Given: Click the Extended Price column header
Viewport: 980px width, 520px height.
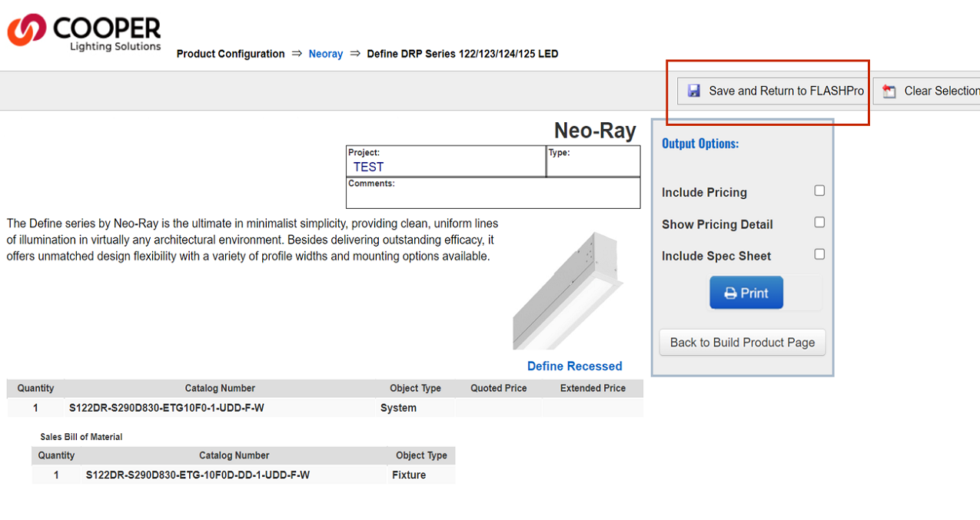Looking at the screenshot, I should 593,388.
